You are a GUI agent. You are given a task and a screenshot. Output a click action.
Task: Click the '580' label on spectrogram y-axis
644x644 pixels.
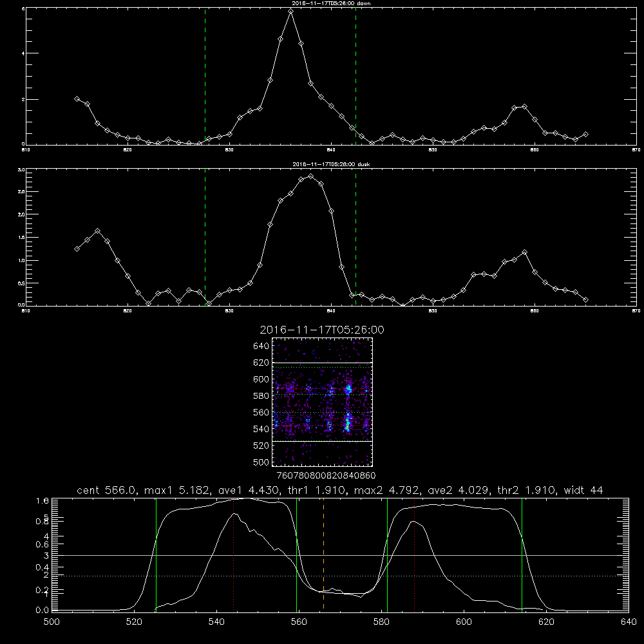point(261,396)
